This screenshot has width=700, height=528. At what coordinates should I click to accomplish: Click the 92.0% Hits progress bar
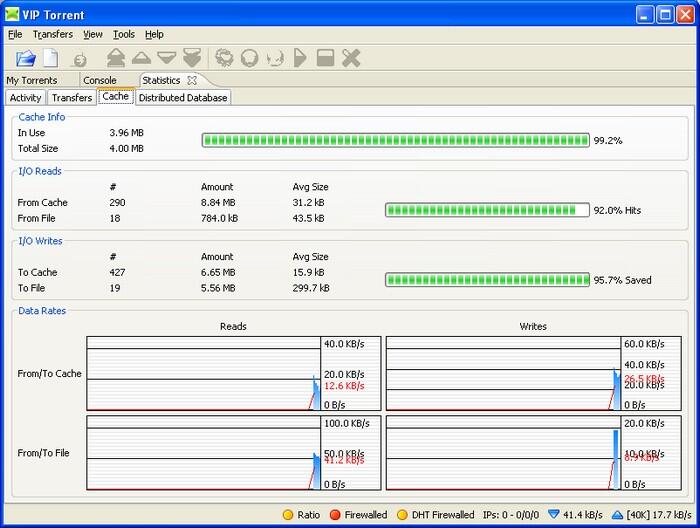pyautogui.click(x=487, y=210)
